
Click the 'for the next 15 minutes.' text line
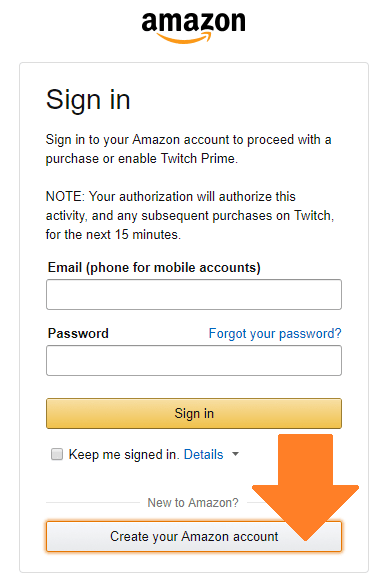[x=113, y=235]
